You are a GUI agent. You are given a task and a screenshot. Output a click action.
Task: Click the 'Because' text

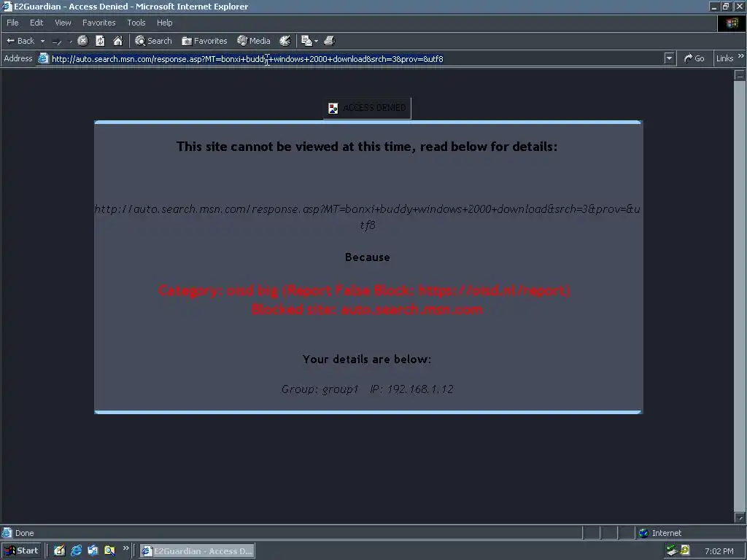pos(368,257)
